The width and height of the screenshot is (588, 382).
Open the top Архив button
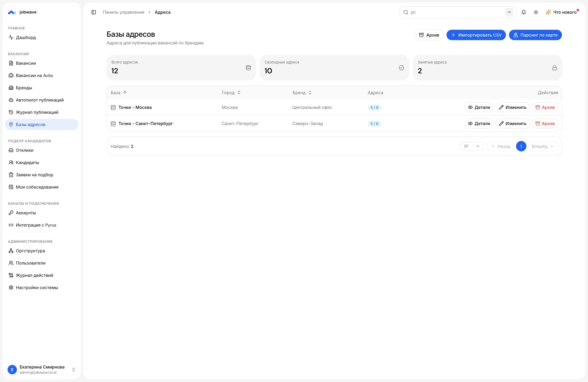tap(429, 35)
